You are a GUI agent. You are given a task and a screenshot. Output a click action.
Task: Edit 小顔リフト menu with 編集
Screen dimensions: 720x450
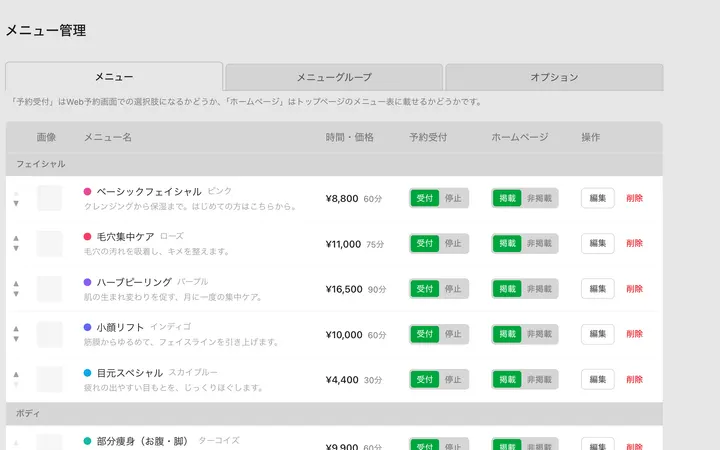point(598,334)
